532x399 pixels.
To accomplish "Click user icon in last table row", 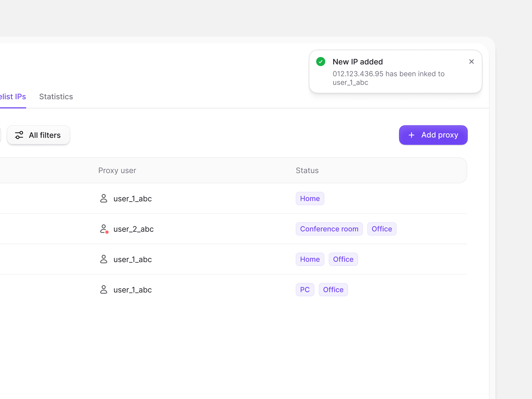I will (103, 290).
